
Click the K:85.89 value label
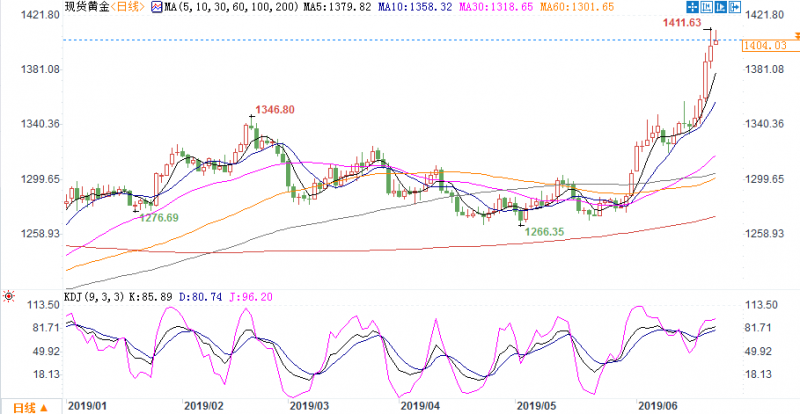click(x=151, y=296)
